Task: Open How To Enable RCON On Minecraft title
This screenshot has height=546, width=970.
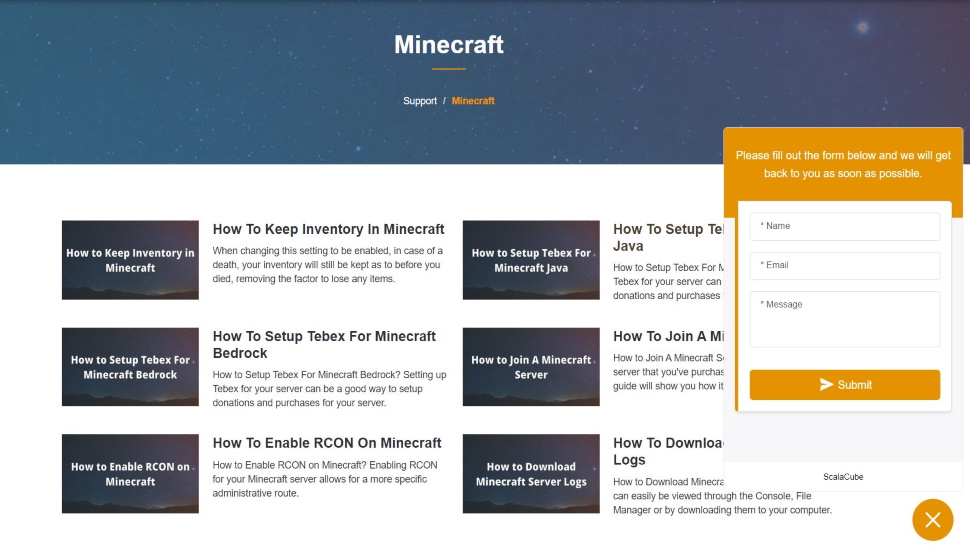Action: [327, 443]
